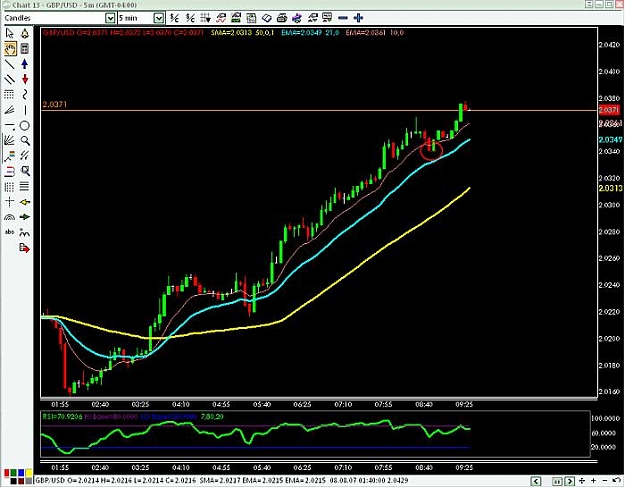Select the Fibonacci arcs tool
This screenshot has width=625, height=488.
[10, 217]
